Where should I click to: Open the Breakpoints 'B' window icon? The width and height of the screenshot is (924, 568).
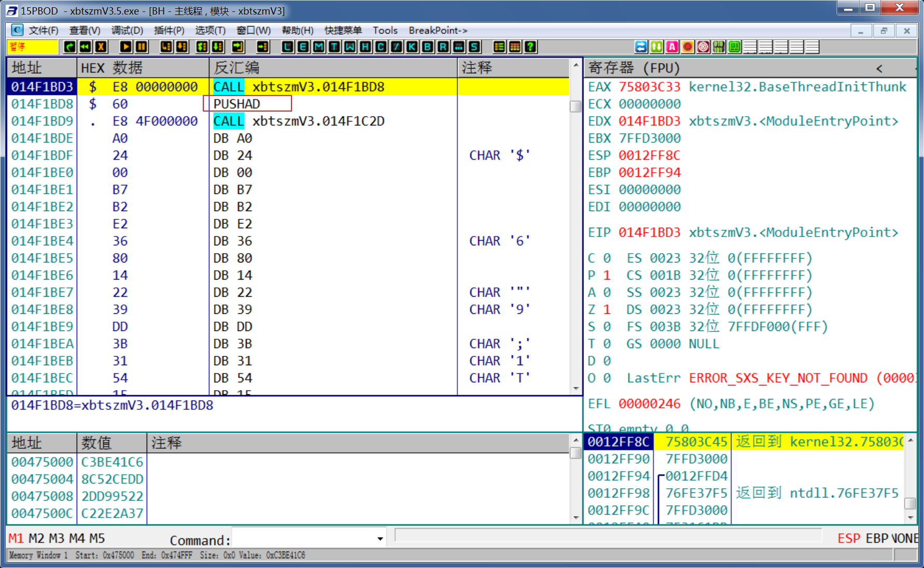click(x=427, y=47)
